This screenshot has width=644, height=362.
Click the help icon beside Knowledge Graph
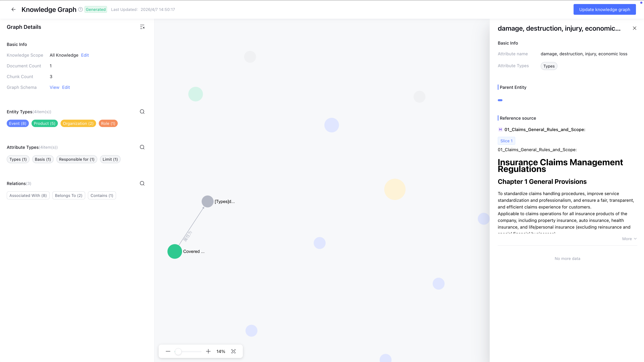tap(80, 10)
